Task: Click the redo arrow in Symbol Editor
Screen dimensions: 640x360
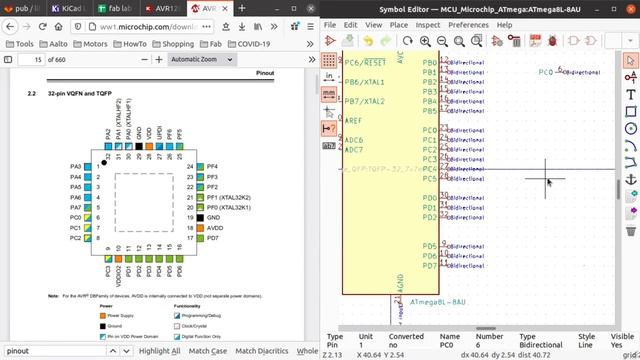Action: (x=386, y=41)
